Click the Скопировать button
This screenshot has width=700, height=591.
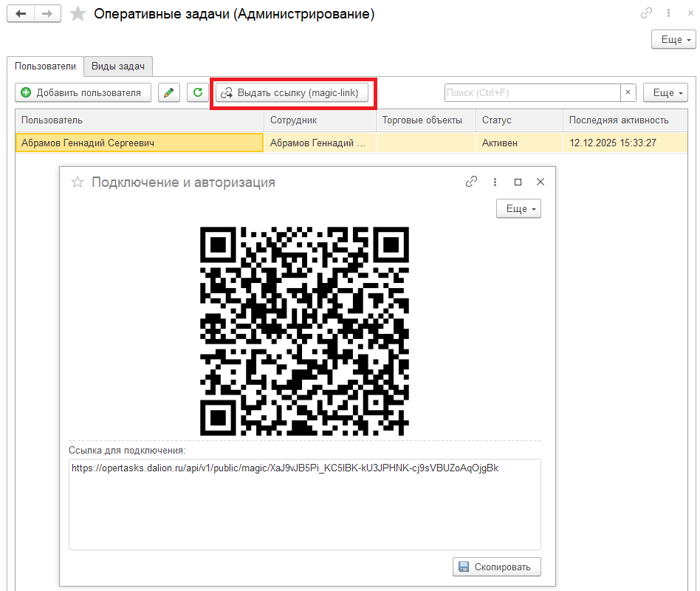(496, 567)
